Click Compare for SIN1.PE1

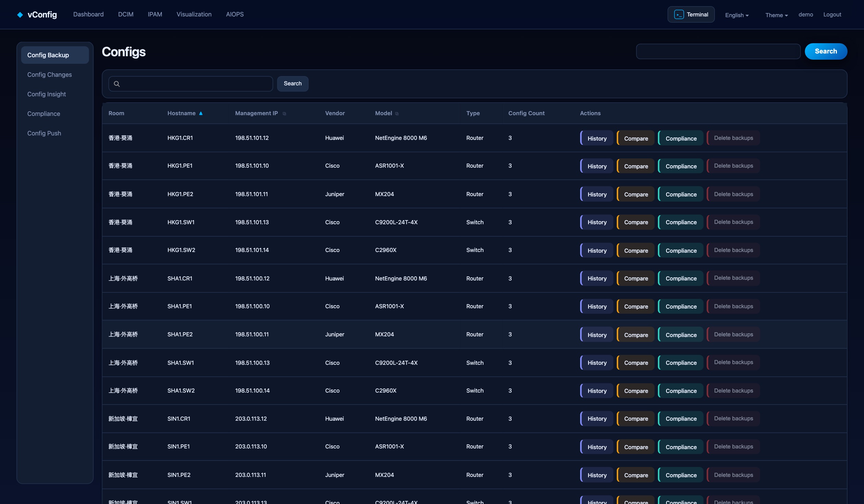[x=636, y=447]
